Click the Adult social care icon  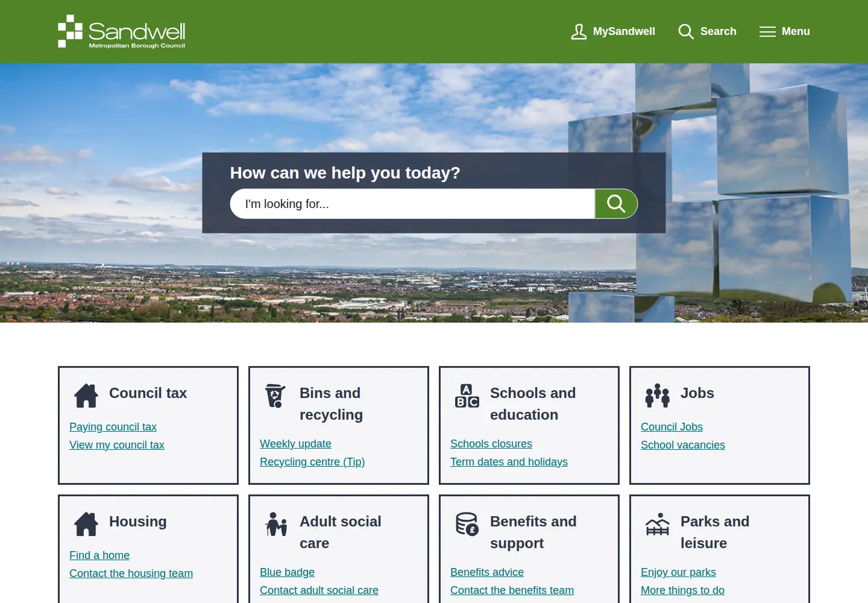[277, 524]
